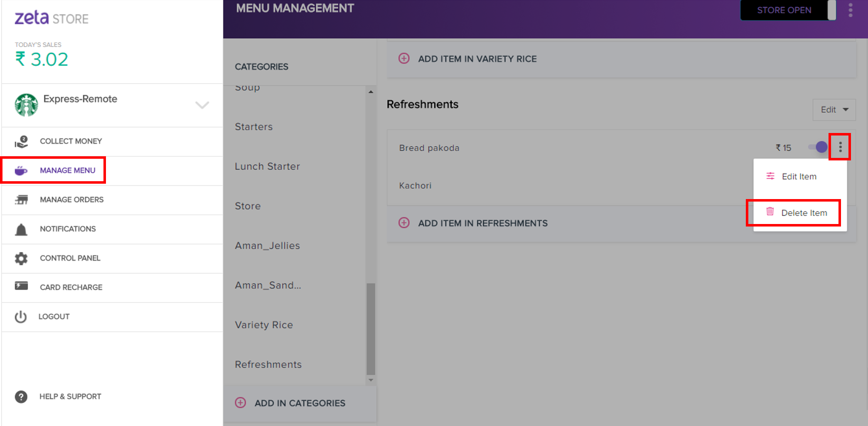Viewport: 868px width, 426px height.
Task: Open Card Recharge section
Action: click(112, 287)
